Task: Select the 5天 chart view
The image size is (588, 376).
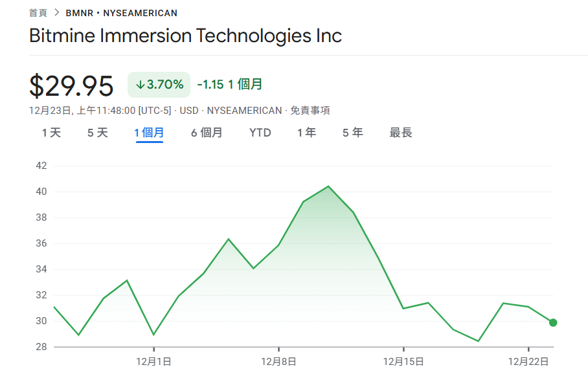Action: pos(96,132)
